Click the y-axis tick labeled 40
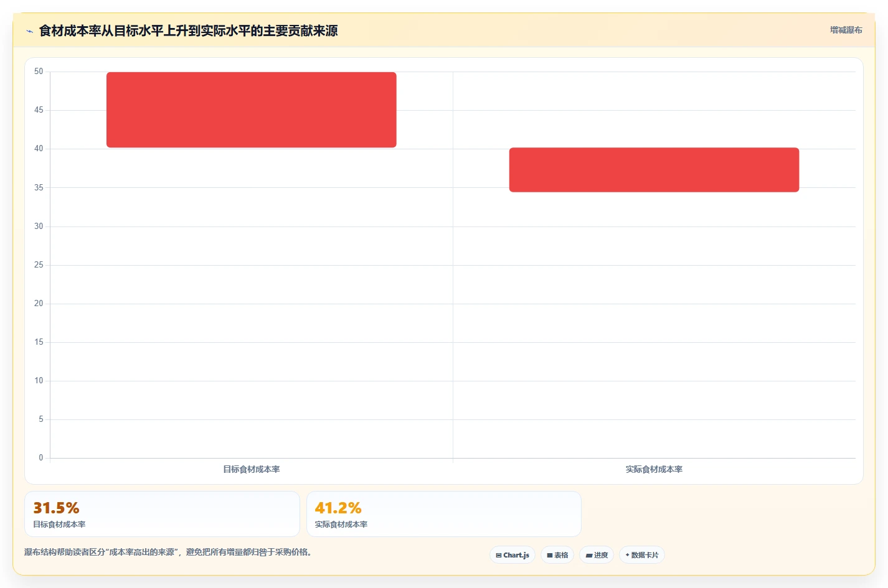Screen dimensions: 888x588 (x=39, y=149)
